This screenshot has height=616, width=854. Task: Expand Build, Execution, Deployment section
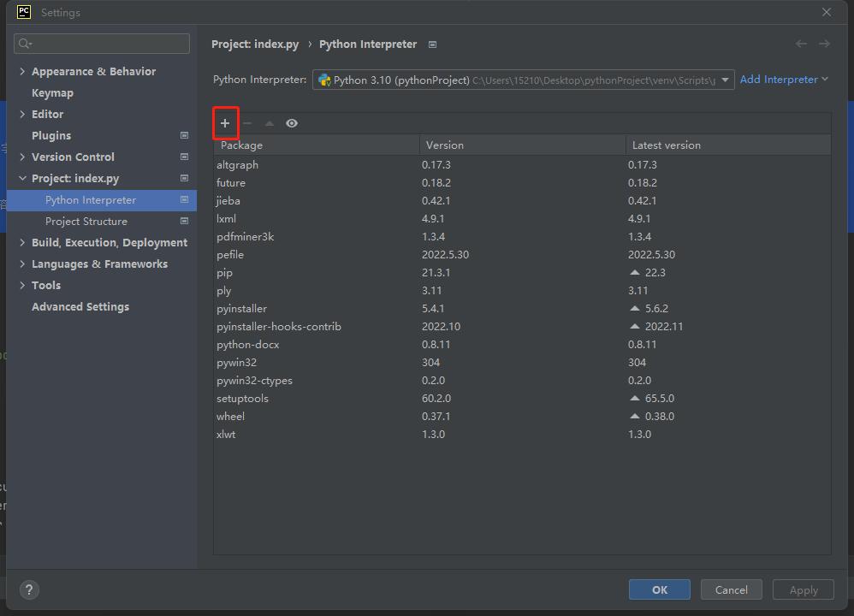[x=22, y=242]
